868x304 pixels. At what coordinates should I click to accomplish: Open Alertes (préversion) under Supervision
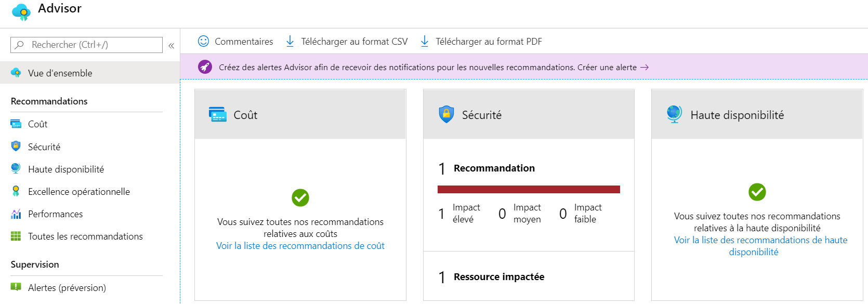pyautogui.click(x=67, y=287)
